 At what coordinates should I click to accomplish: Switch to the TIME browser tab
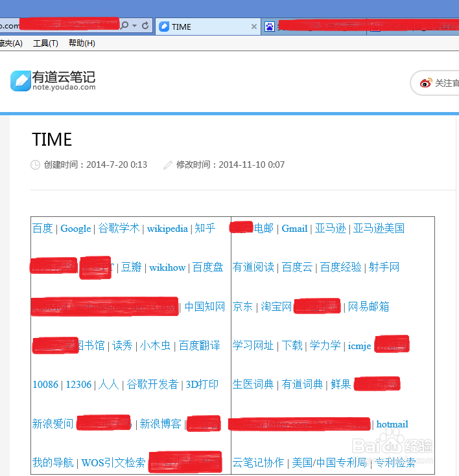coord(208,27)
